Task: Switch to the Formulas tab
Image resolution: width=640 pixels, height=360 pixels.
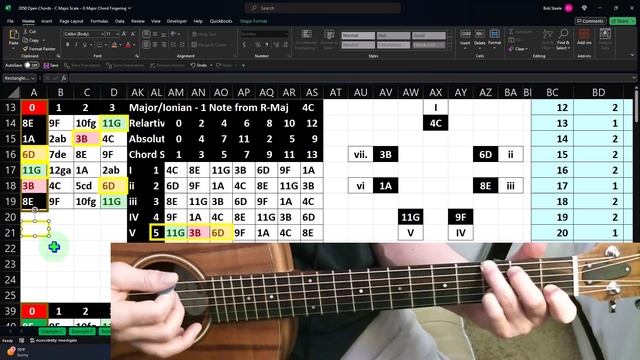Action: pyautogui.click(x=99, y=21)
